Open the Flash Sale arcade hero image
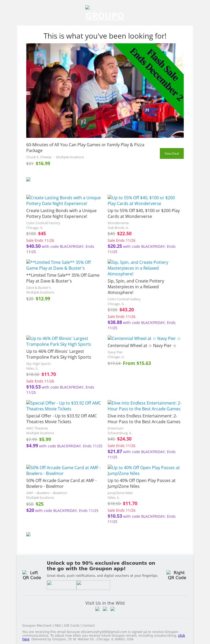The height and width of the screenshot is (644, 210). (105, 90)
